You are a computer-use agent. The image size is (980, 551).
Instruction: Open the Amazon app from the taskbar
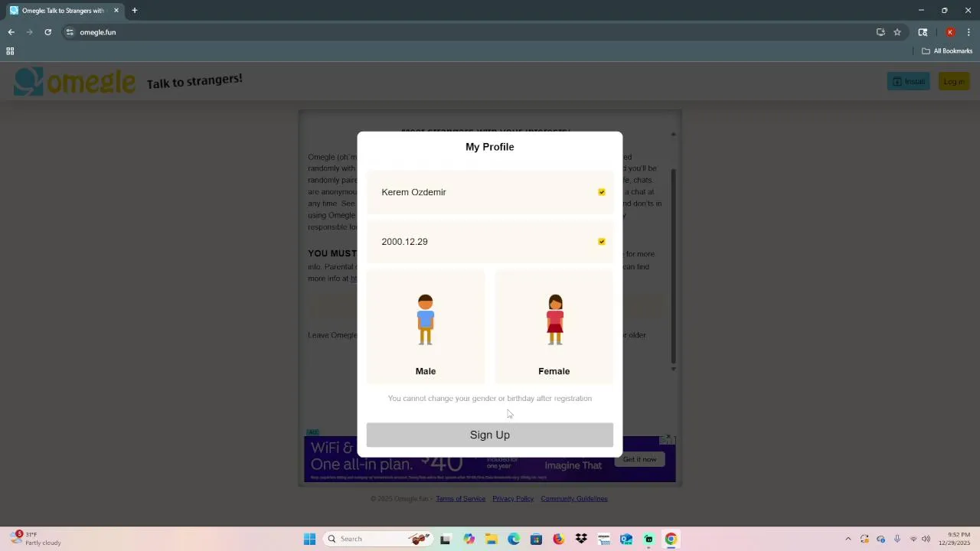604,539
